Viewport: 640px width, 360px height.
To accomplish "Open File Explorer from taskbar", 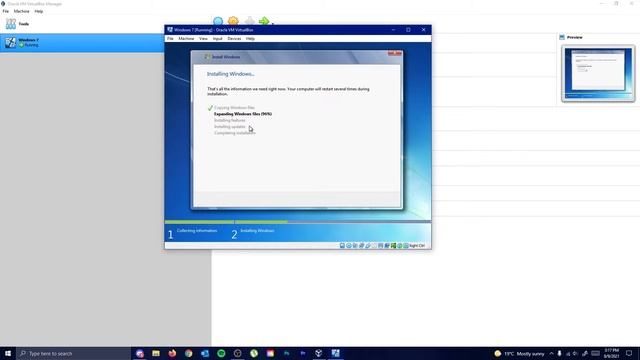I will [x=156, y=353].
